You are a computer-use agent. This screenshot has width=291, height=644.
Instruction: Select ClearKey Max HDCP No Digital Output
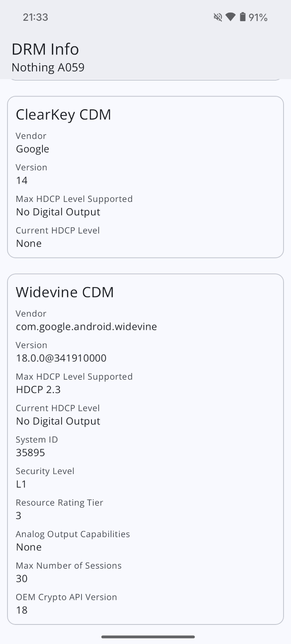(x=58, y=212)
